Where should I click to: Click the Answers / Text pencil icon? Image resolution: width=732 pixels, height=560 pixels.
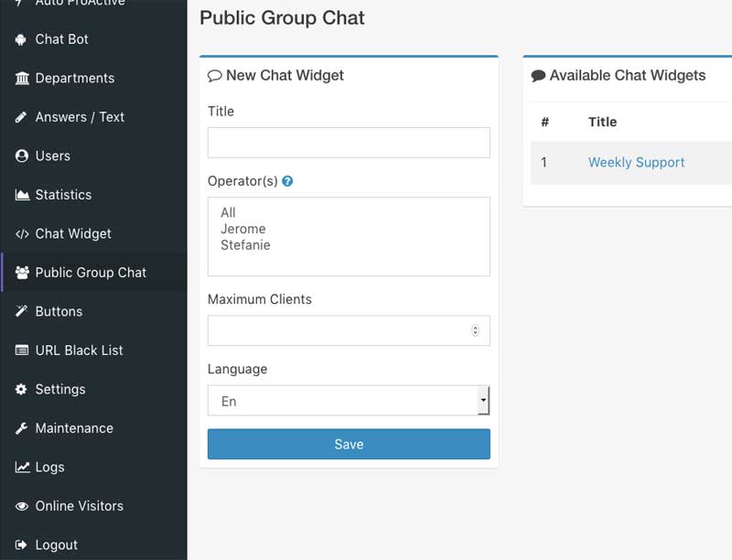[22, 117]
